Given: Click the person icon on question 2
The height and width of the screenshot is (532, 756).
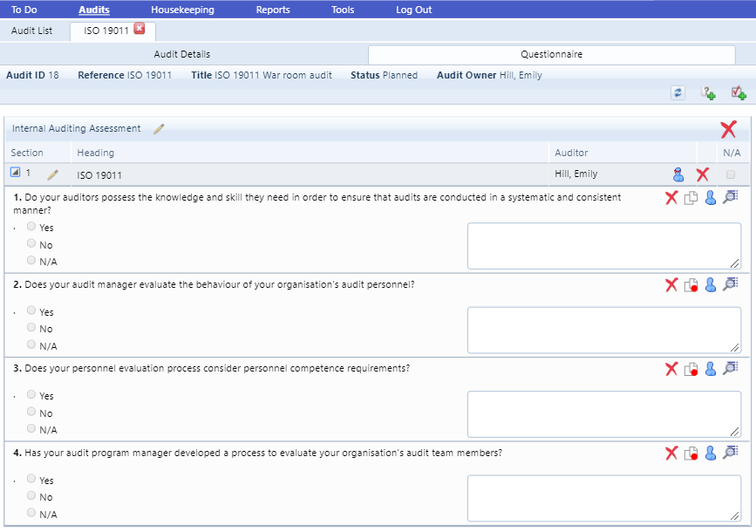Looking at the screenshot, I should pos(710,285).
